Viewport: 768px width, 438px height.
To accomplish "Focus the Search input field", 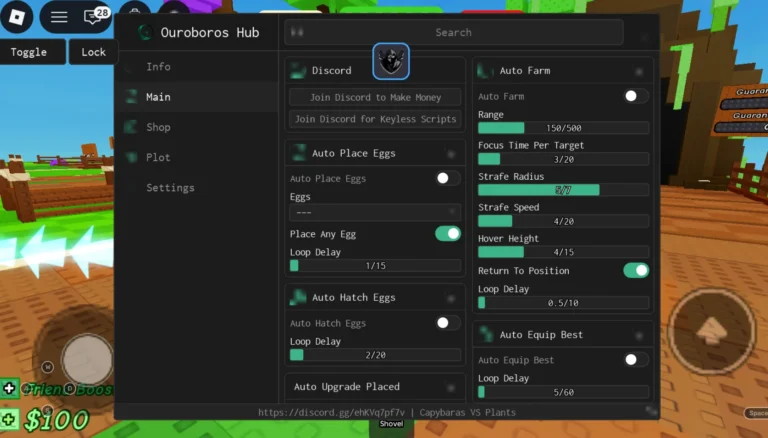I will click(x=454, y=32).
